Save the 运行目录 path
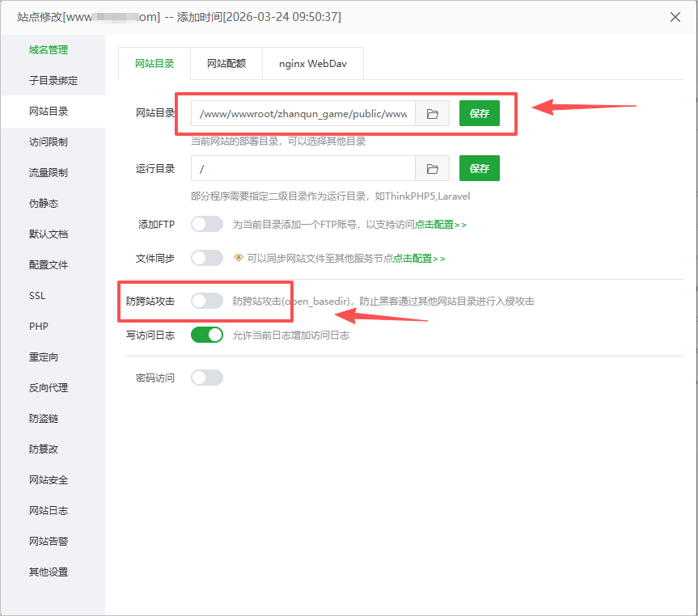The width and height of the screenshot is (698, 616). click(480, 169)
